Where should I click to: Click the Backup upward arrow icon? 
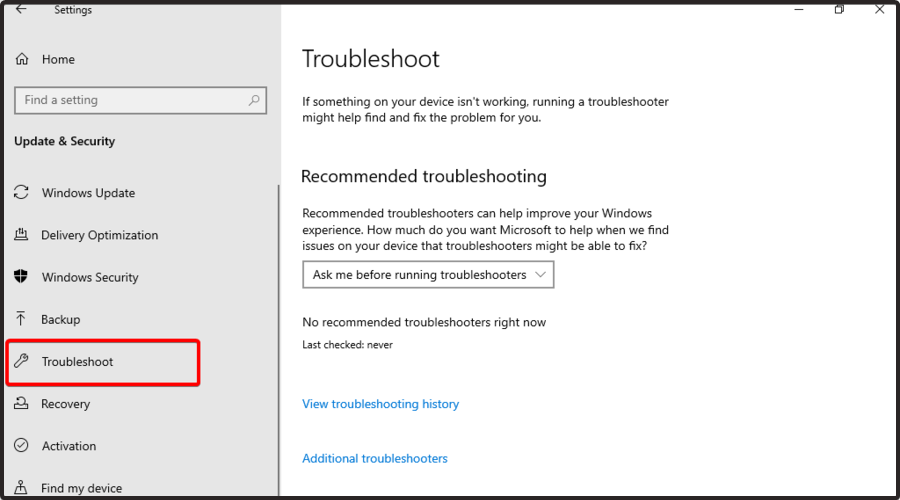tap(21, 319)
